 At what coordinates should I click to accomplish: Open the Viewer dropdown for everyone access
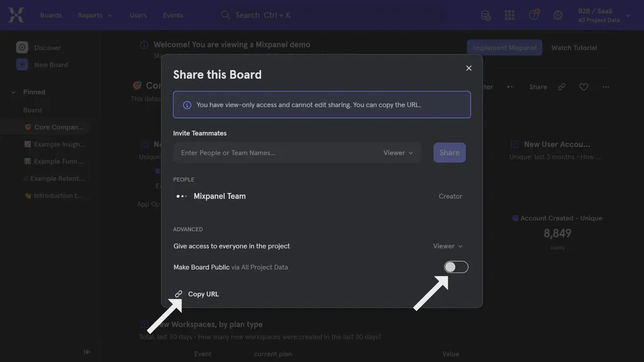(x=448, y=246)
